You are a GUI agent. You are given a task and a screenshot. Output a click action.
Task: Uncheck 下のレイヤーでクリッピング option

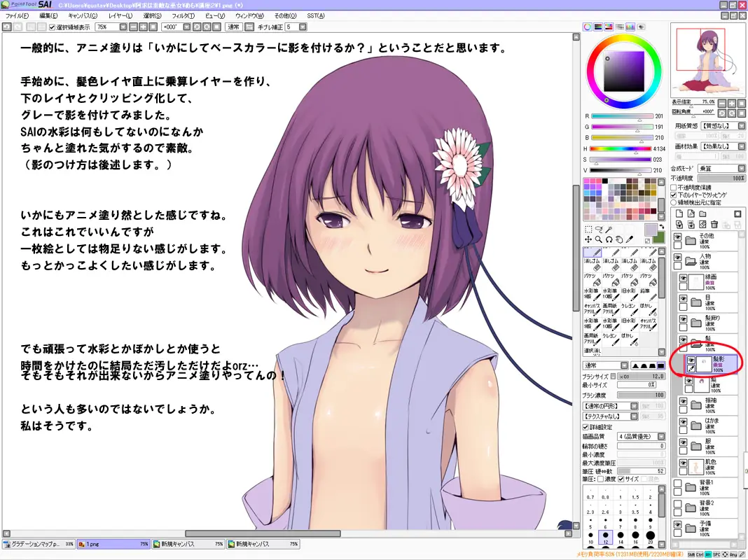(674, 195)
